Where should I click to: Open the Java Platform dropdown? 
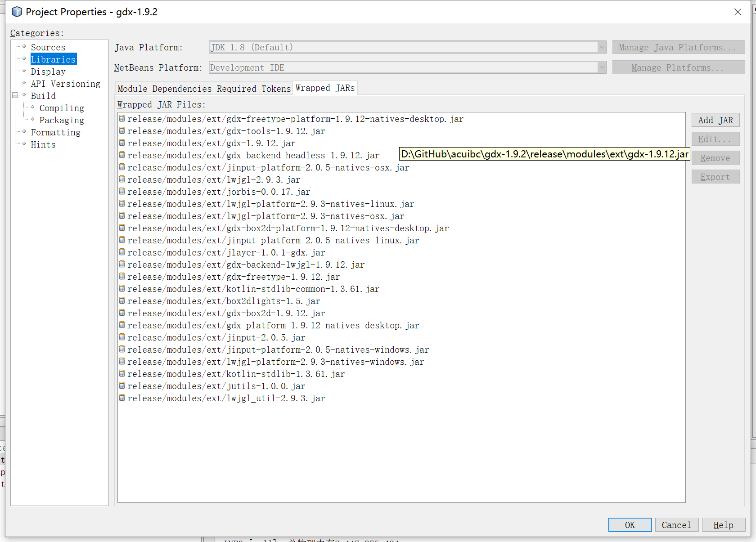tap(602, 47)
